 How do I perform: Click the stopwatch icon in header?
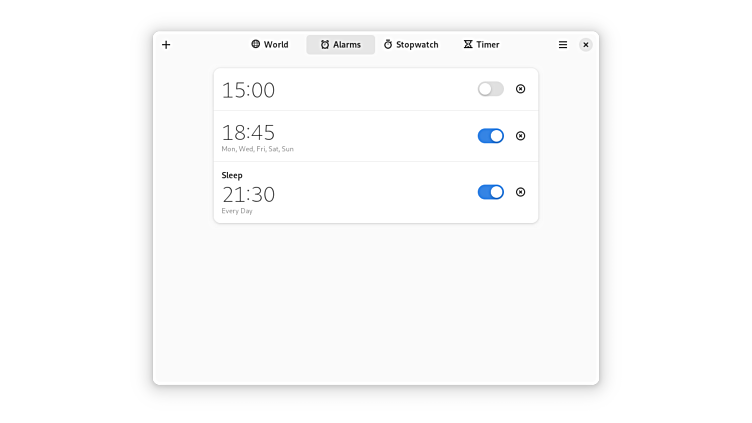tap(388, 44)
